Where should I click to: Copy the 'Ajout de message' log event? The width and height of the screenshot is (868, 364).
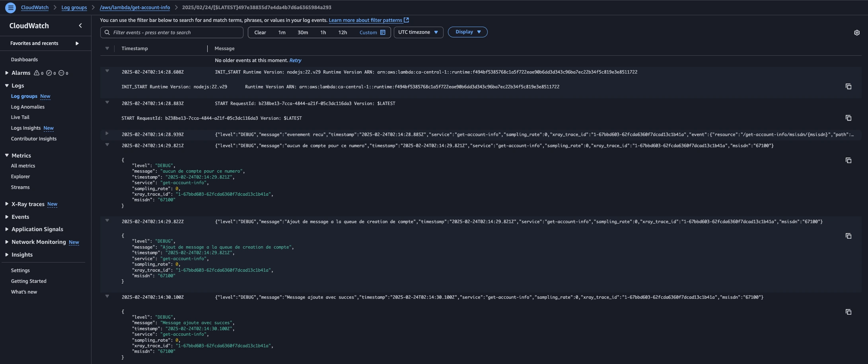[x=849, y=236]
